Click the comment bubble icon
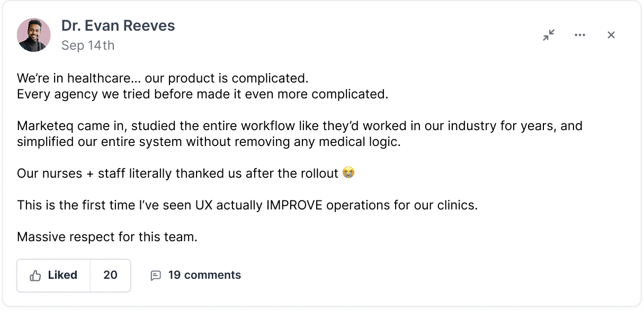The image size is (644, 311). tap(156, 276)
